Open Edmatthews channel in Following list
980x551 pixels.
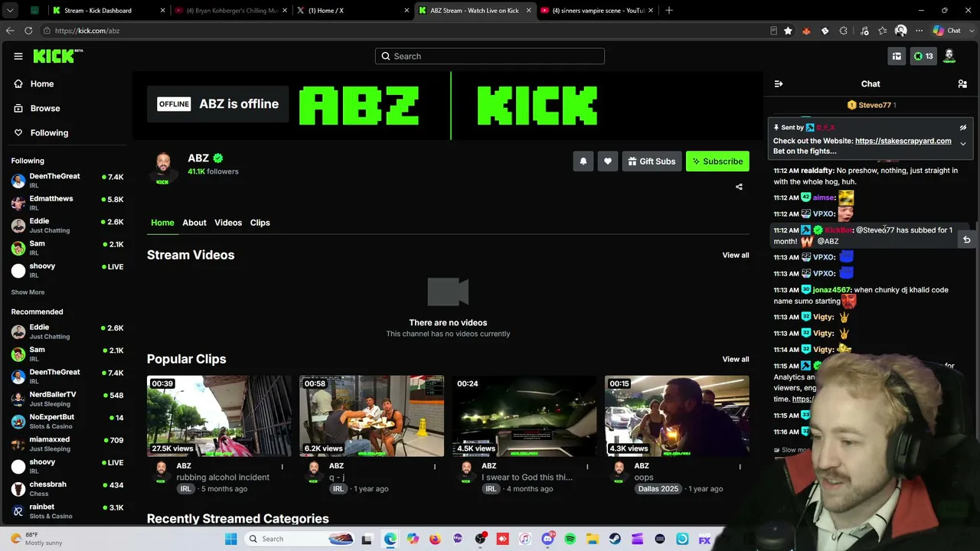(x=67, y=203)
